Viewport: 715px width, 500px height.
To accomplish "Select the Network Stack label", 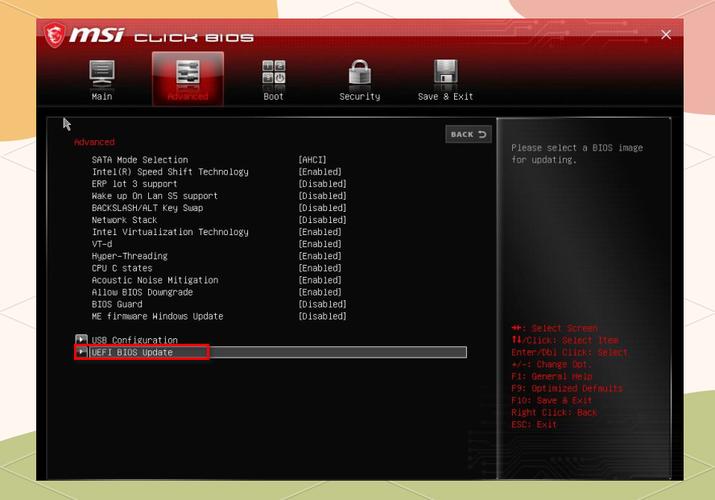I will (x=124, y=220).
